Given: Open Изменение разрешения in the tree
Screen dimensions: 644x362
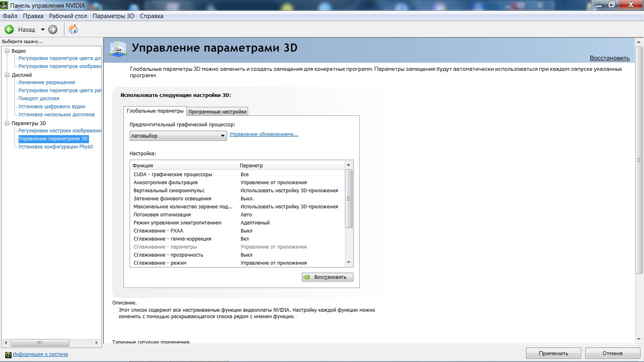Looking at the screenshot, I should coord(47,82).
